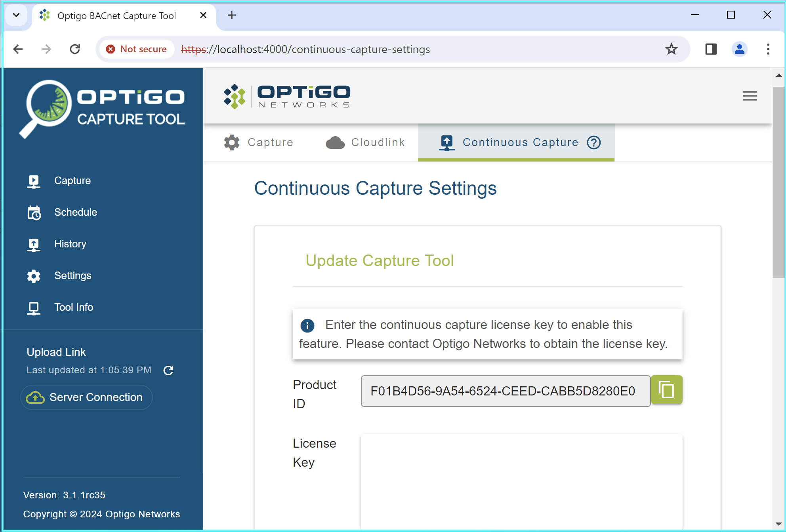Click the Upload Link label
This screenshot has height=532, width=786.
[56, 352]
